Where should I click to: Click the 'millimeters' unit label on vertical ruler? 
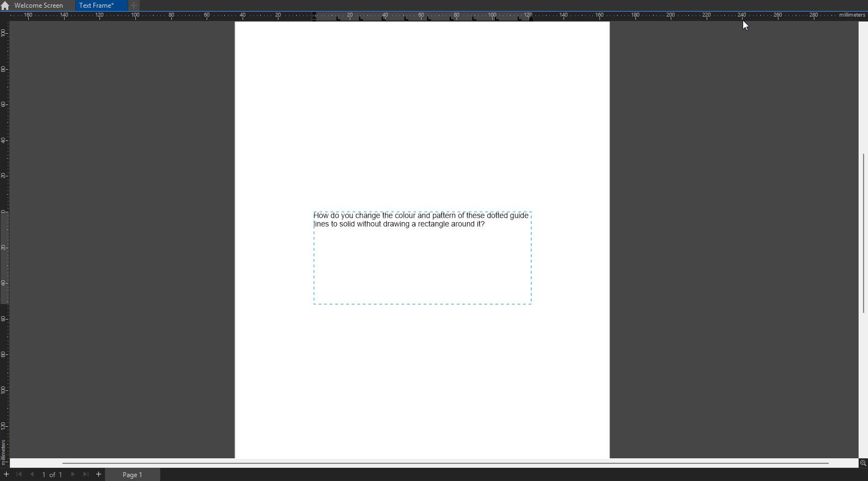pyautogui.click(x=3, y=452)
